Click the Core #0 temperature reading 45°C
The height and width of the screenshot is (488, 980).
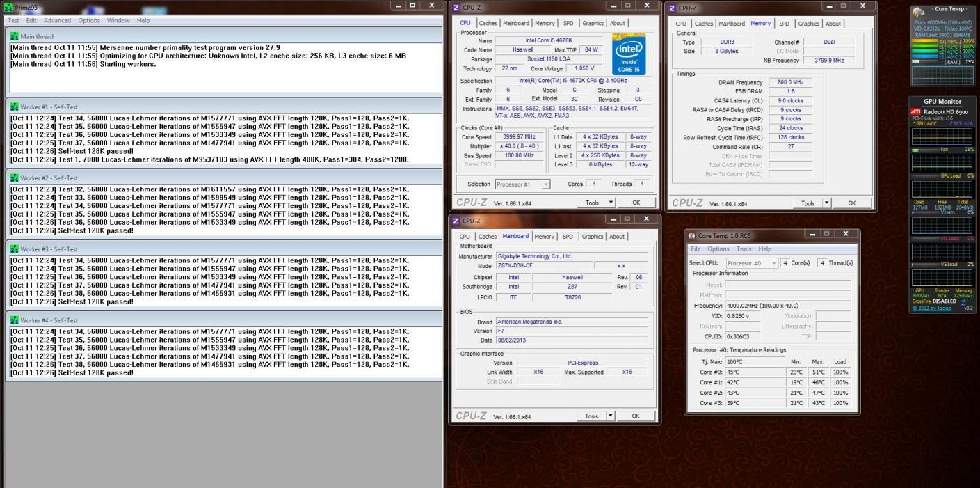pos(755,372)
